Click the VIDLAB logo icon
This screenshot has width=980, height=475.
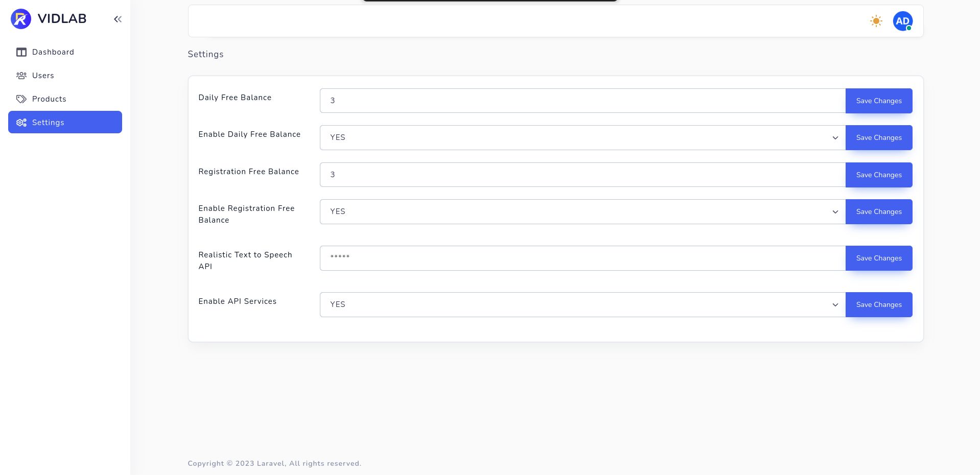(21, 19)
